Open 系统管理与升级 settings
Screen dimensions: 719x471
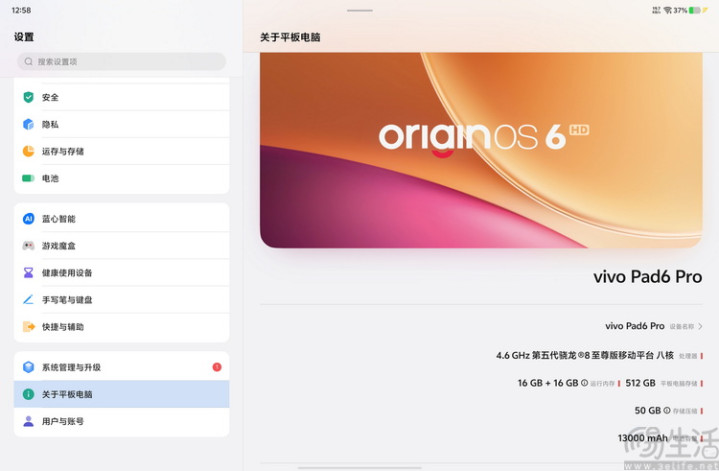122,366
